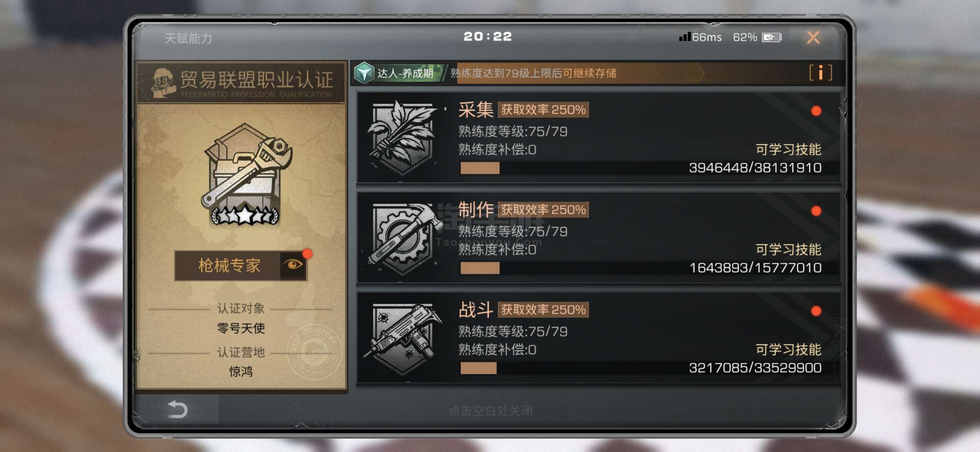980x452 pixels.
Task: Tap the mascot logo beside 贸易联盟职业认证
Action: click(x=163, y=82)
